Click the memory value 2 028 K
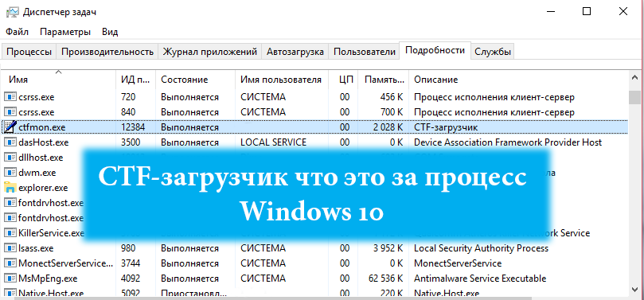Image resolution: width=644 pixels, height=300 pixels. [388, 127]
